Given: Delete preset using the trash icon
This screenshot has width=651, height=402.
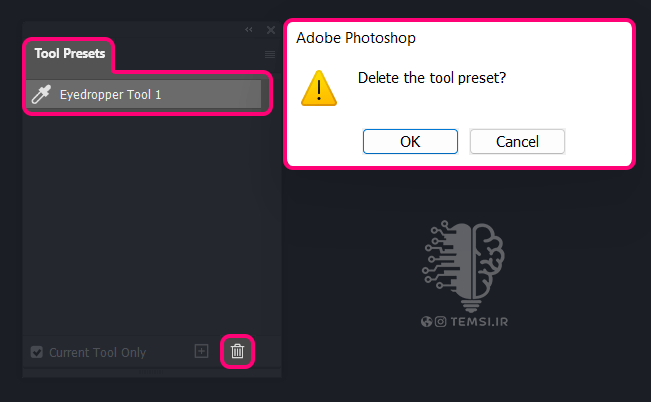Looking at the screenshot, I should (237, 351).
